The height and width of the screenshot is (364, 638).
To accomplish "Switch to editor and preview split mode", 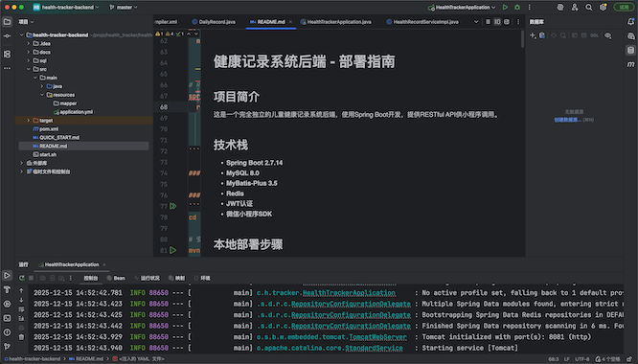I will (x=497, y=22).
